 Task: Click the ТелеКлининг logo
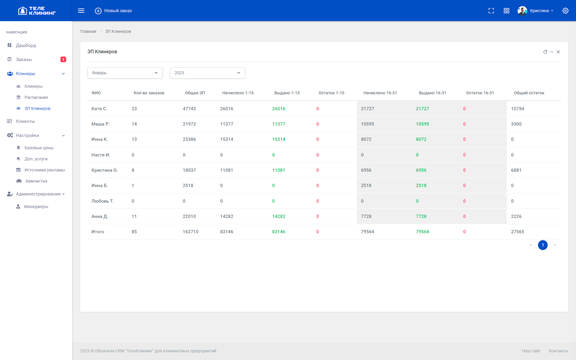(37, 11)
